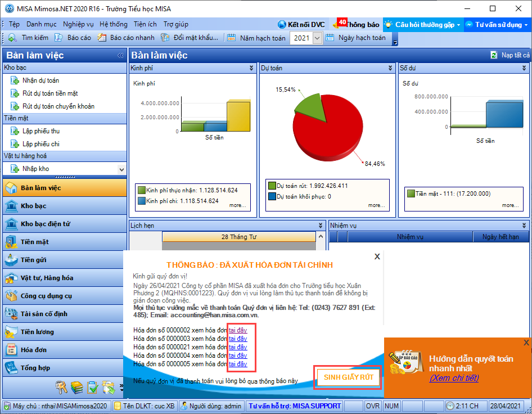Open Câu hỏi thường gặp dropdown
Viewport: 532px width, 414px height.
(423, 24)
